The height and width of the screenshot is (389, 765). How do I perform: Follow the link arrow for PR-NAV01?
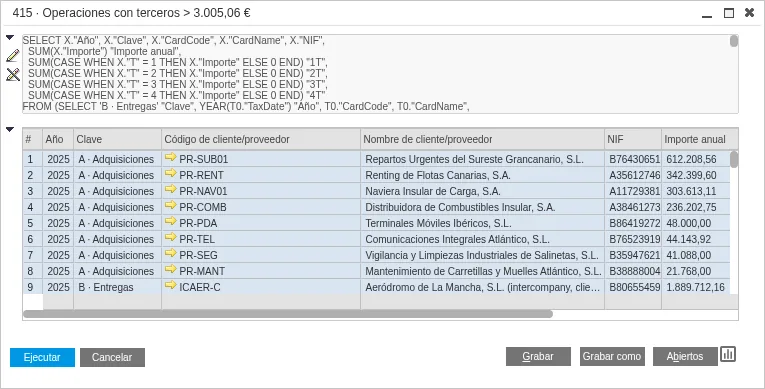170,189
